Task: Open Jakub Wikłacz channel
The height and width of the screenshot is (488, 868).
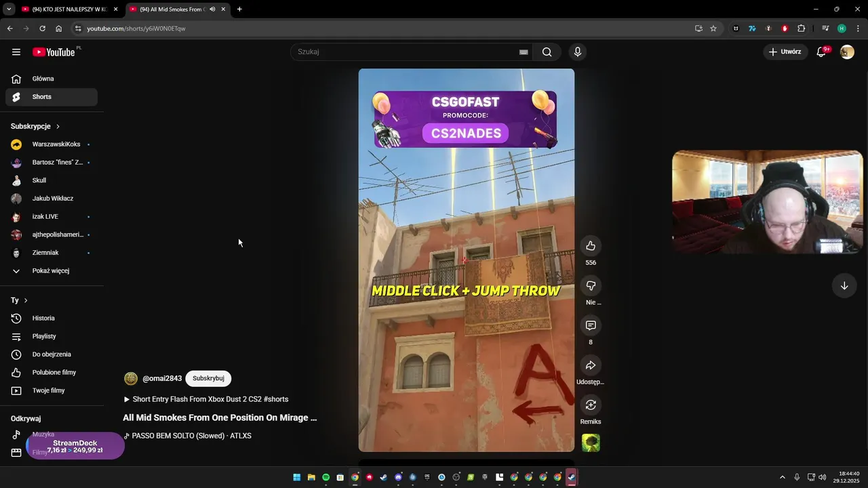Action: tap(52, 199)
